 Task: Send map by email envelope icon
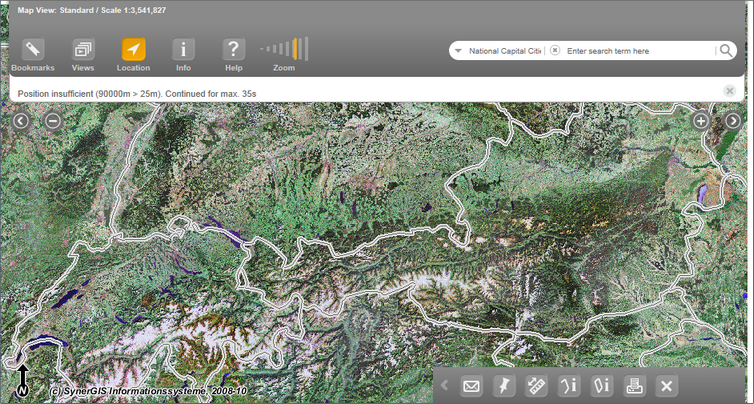tap(471, 386)
